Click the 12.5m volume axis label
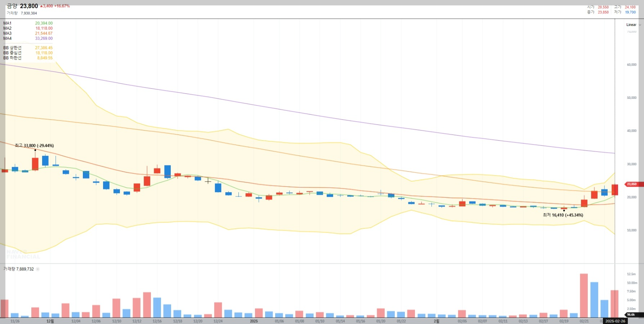The height and width of the screenshot is (324, 644). click(631, 274)
